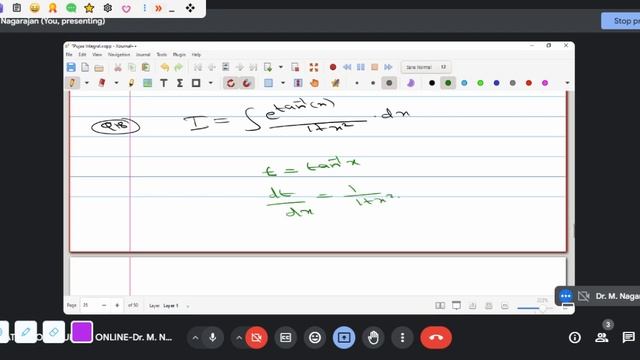Open the insert page dropdown arrow
This screenshot has width=640, height=360.
[281, 67]
